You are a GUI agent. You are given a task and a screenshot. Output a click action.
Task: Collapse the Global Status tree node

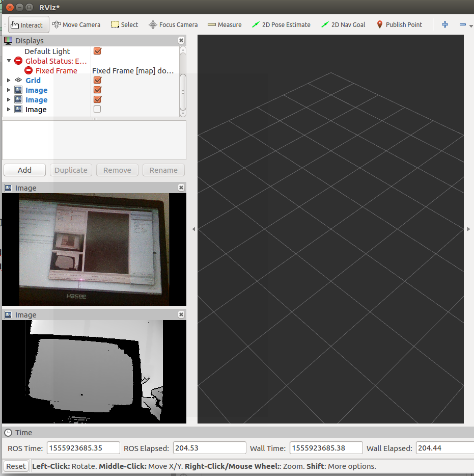(x=9, y=61)
